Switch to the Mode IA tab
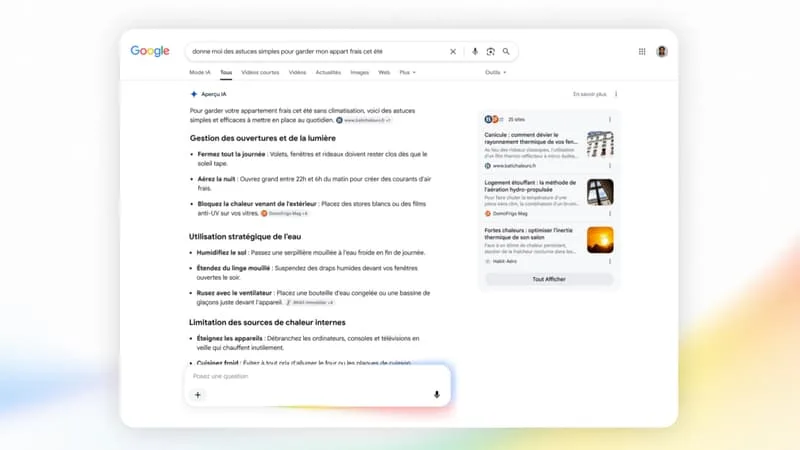Viewport: 800px width, 450px height. pyautogui.click(x=199, y=72)
